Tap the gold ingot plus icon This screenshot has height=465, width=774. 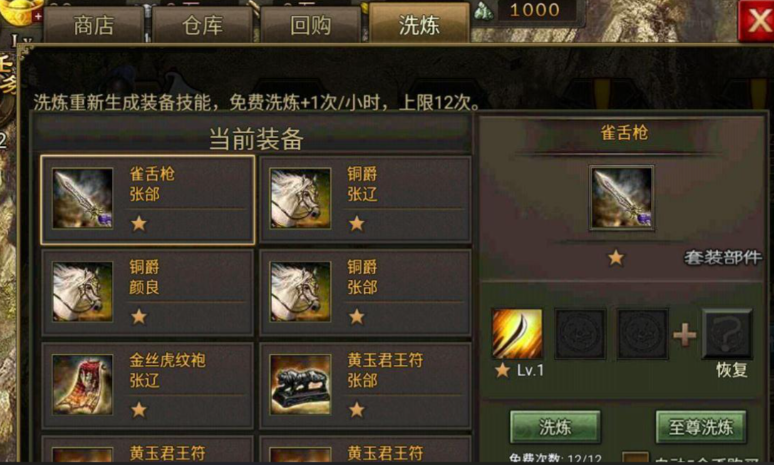point(38,17)
